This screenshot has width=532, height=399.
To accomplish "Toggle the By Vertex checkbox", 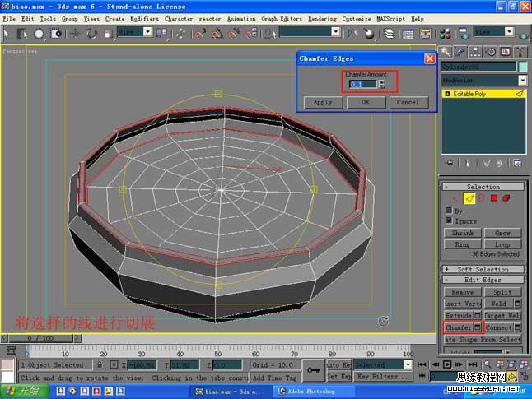I will click(449, 211).
